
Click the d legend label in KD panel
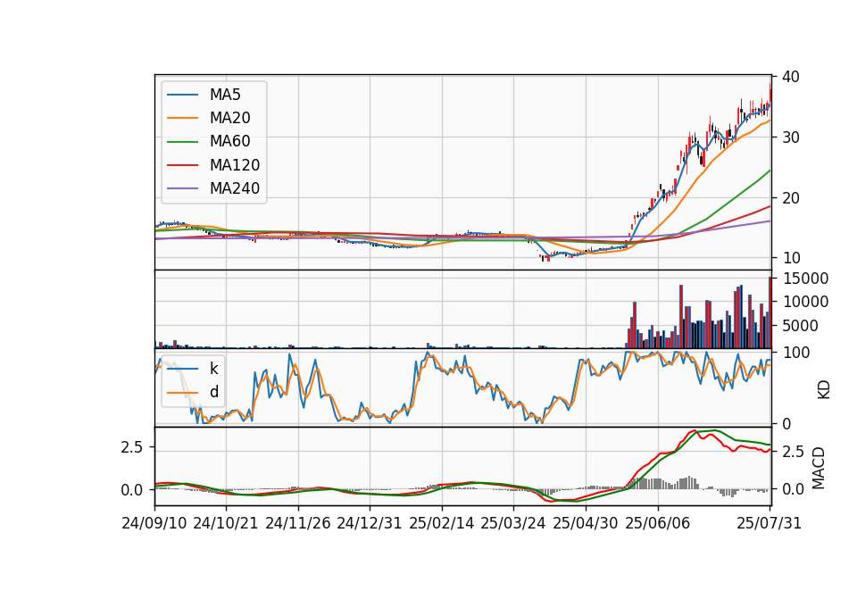click(214, 392)
